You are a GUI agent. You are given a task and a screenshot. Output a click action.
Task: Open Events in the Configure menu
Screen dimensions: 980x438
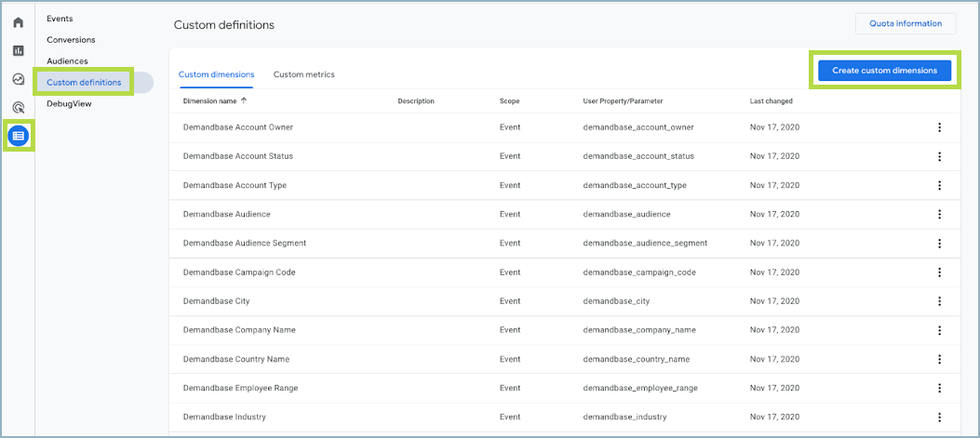[60, 19]
